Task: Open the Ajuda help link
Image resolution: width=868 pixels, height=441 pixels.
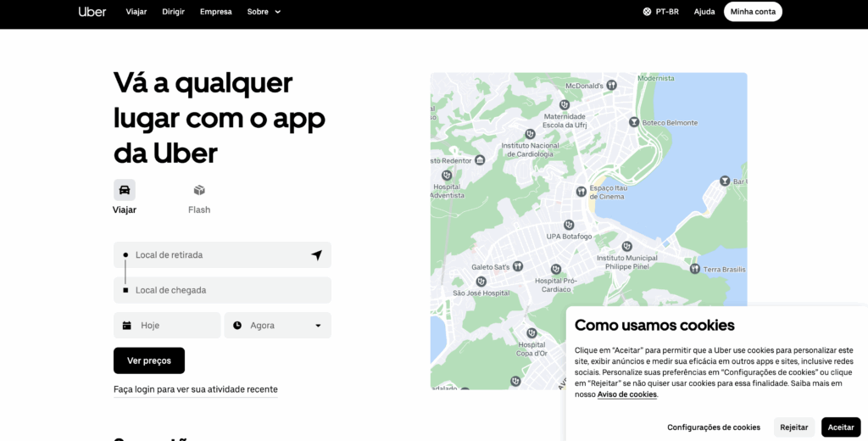Action: point(704,12)
